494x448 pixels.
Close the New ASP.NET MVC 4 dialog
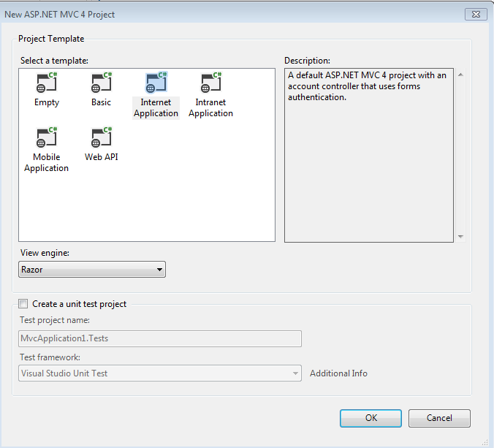476,13
